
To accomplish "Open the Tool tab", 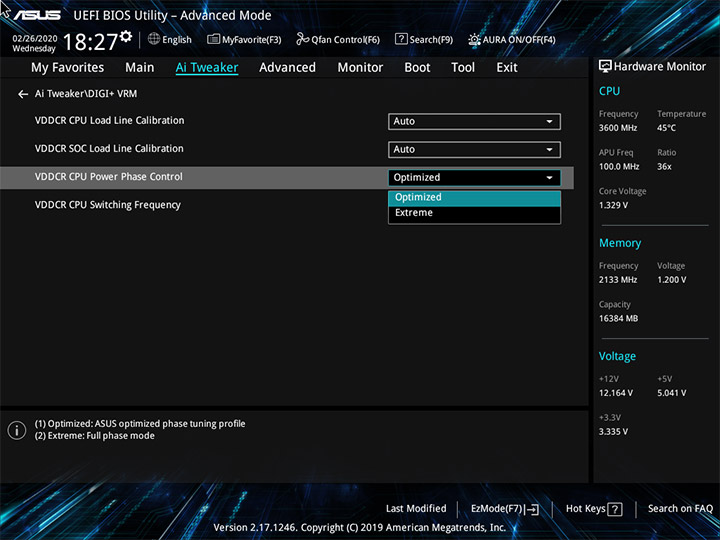I will (463, 68).
